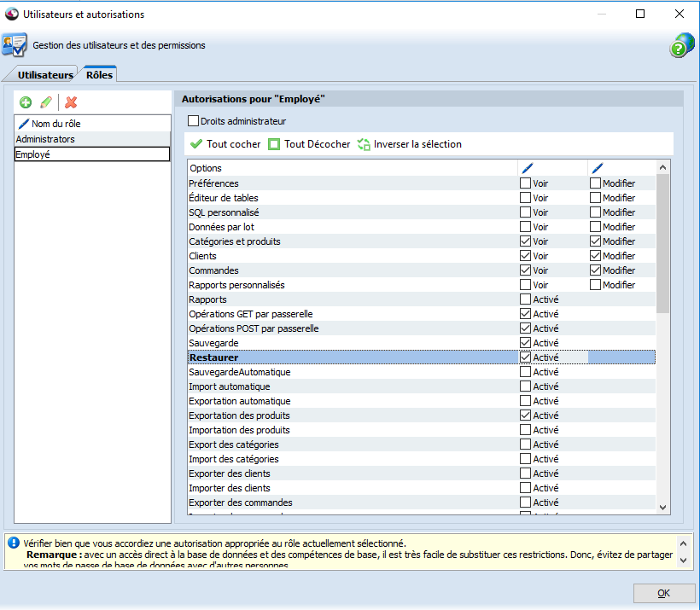Check Activé for Exporter des clients
The image size is (700, 610).
[x=526, y=473]
